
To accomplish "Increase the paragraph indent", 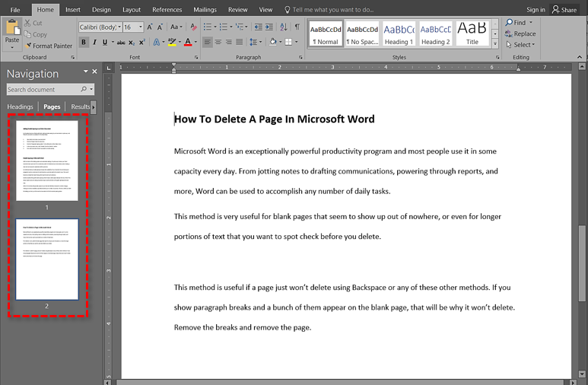I will [x=268, y=27].
